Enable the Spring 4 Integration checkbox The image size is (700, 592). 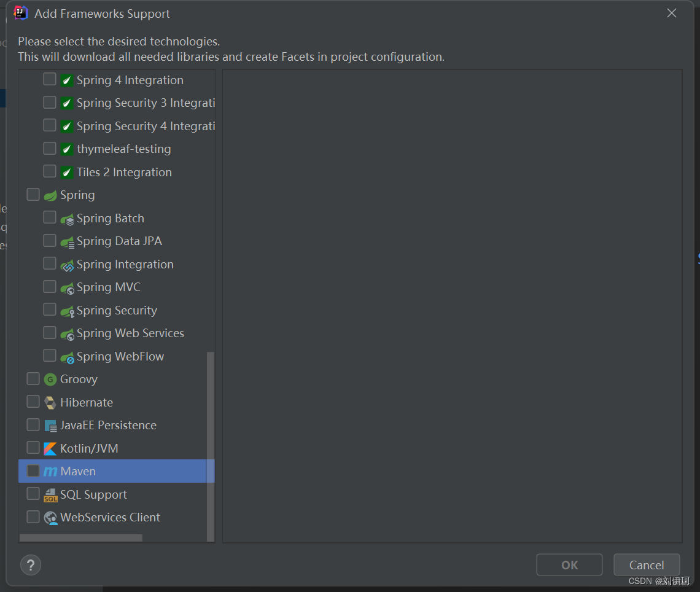point(50,79)
